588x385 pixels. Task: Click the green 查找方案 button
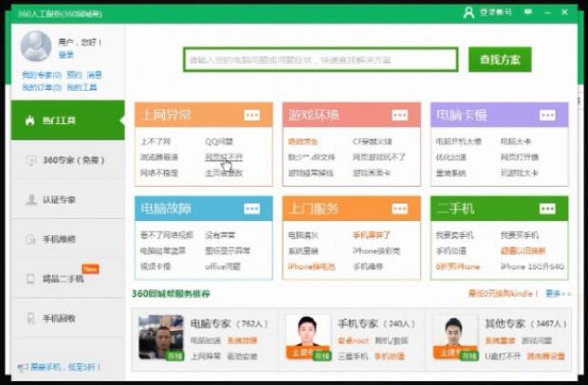500,59
